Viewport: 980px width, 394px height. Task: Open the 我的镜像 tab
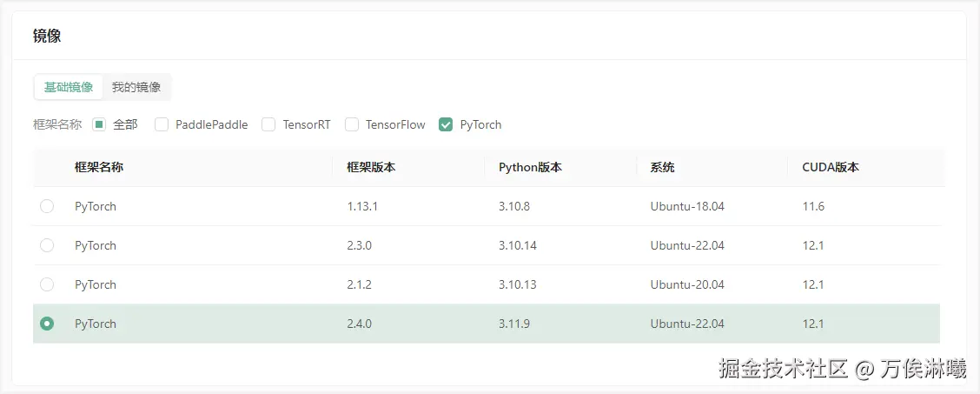click(136, 88)
